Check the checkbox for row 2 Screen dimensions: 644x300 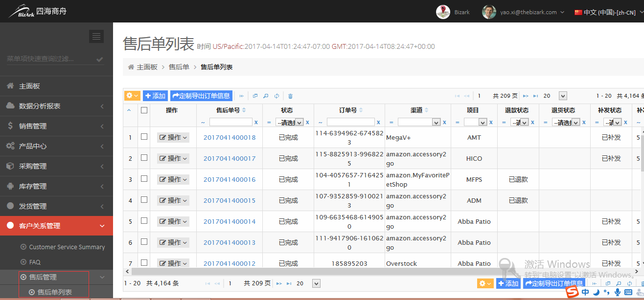144,158
